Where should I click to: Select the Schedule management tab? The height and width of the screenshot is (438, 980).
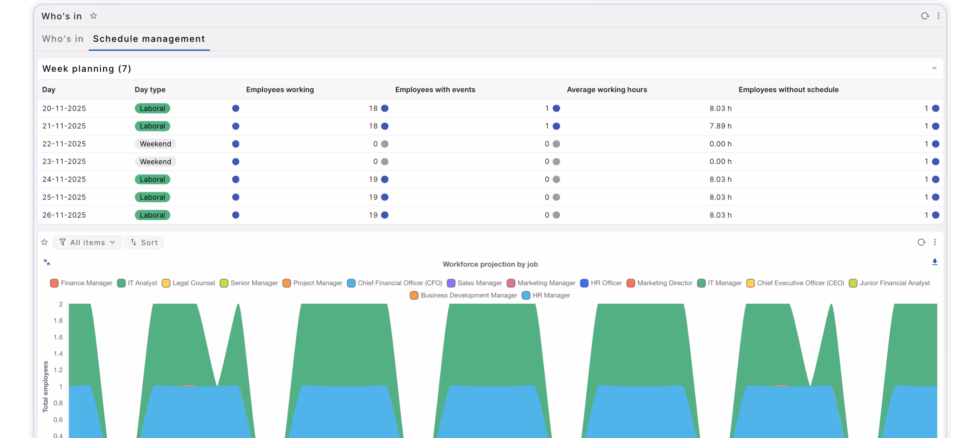[x=149, y=39]
